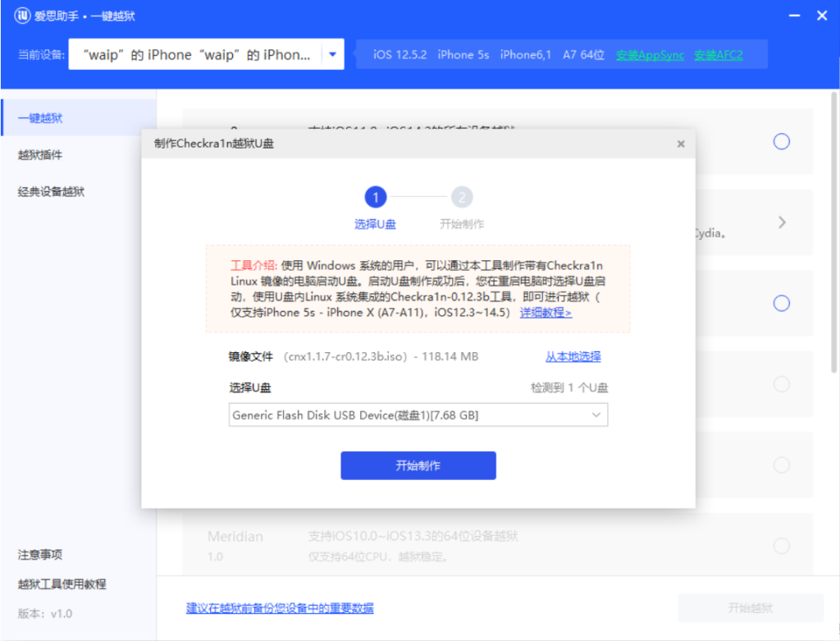
Task: Select the first jailbreak tool radio button
Action: pyautogui.click(x=781, y=141)
